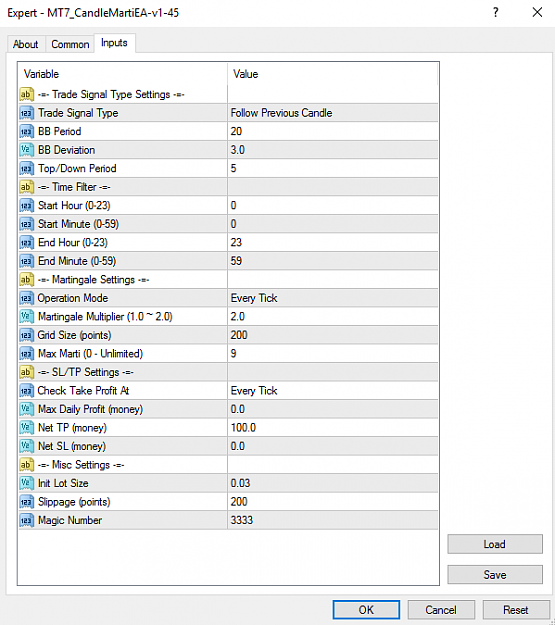Click the integer icon next to Grid Size (points)

[x=26, y=335]
